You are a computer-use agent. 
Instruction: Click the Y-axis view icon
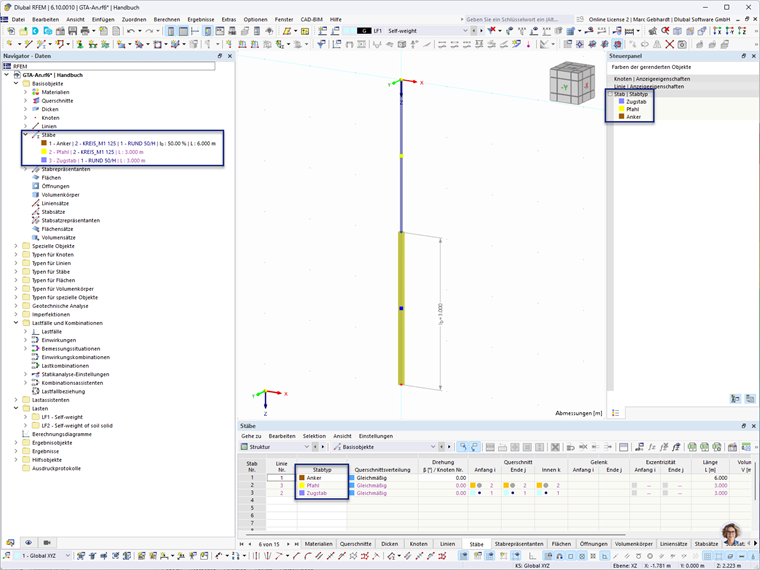(729, 31)
